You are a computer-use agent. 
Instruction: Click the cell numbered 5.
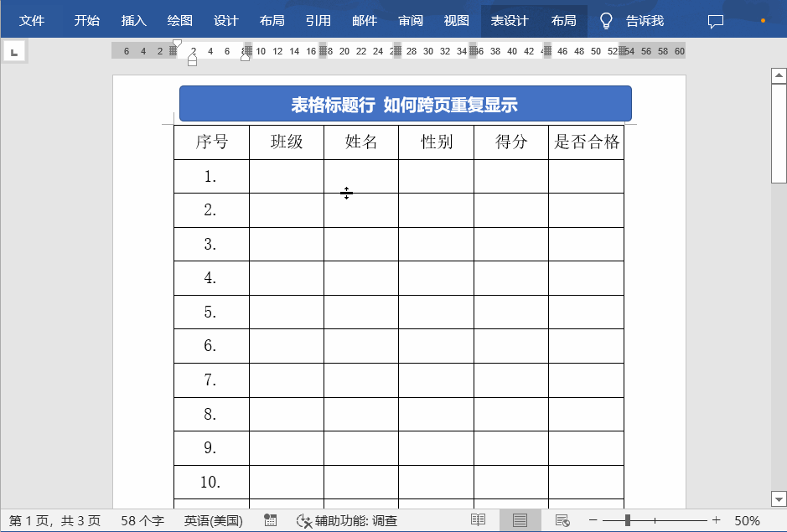[211, 312]
